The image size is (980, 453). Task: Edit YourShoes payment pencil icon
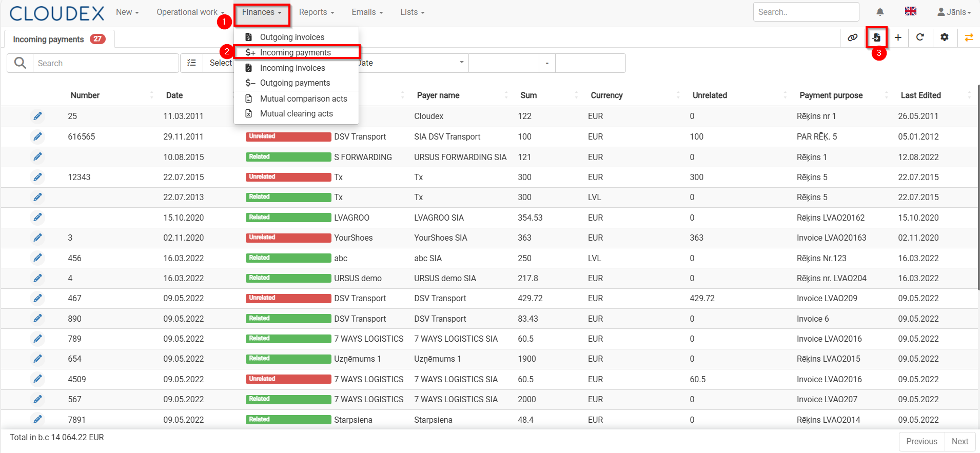[x=37, y=238]
